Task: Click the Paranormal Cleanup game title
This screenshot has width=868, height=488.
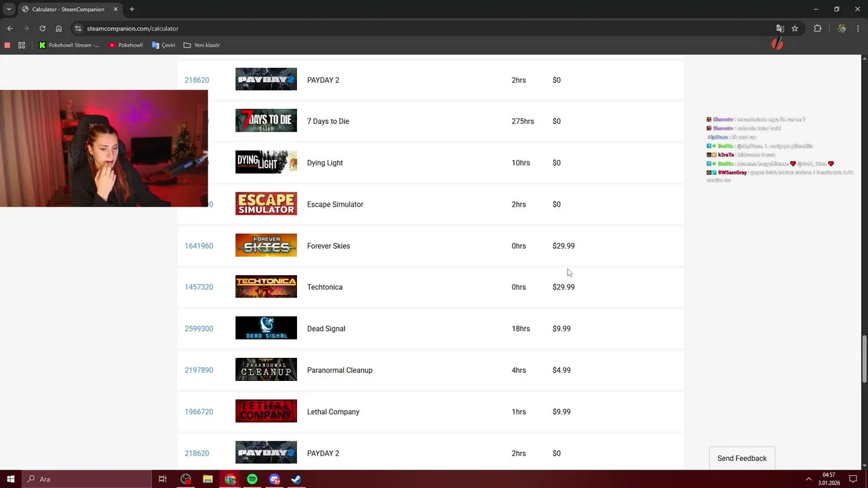Action: click(340, 370)
